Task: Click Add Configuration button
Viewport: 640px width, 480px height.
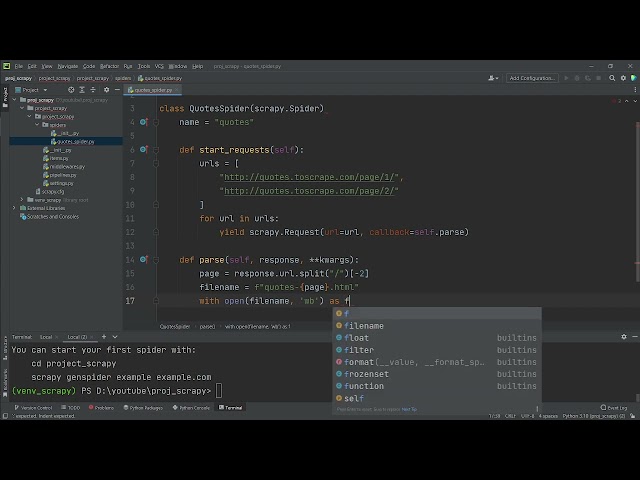Action: [x=532, y=78]
